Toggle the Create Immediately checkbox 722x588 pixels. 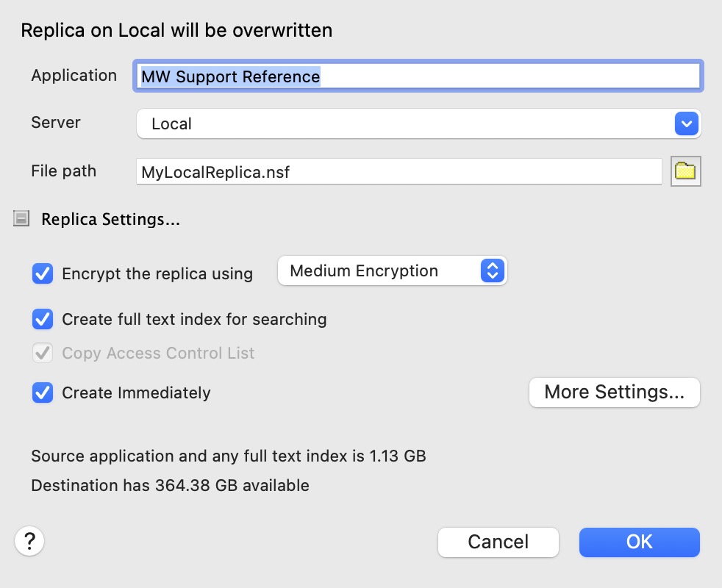click(43, 392)
